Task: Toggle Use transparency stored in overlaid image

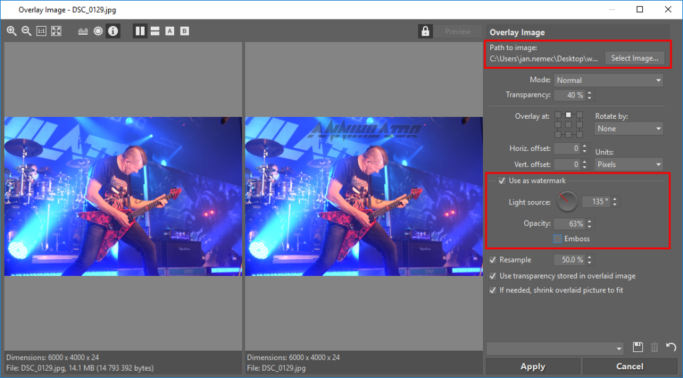Action: [493, 276]
